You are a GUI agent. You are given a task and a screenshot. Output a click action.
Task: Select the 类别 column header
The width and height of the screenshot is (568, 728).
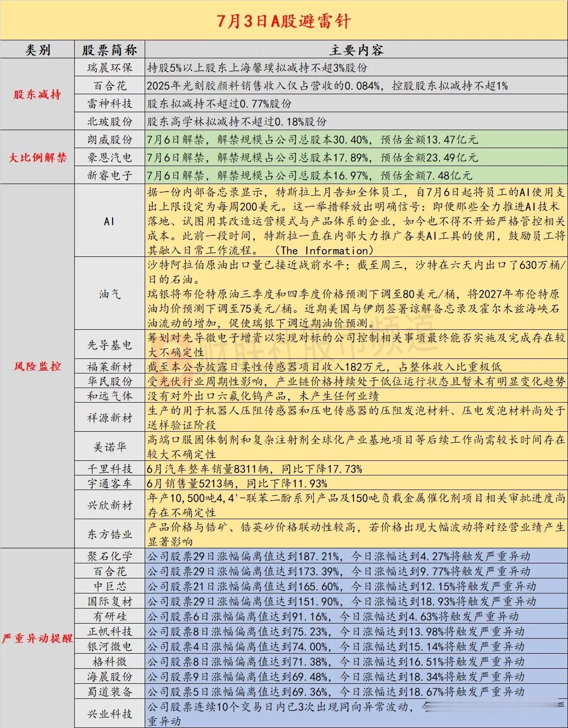tap(37, 50)
